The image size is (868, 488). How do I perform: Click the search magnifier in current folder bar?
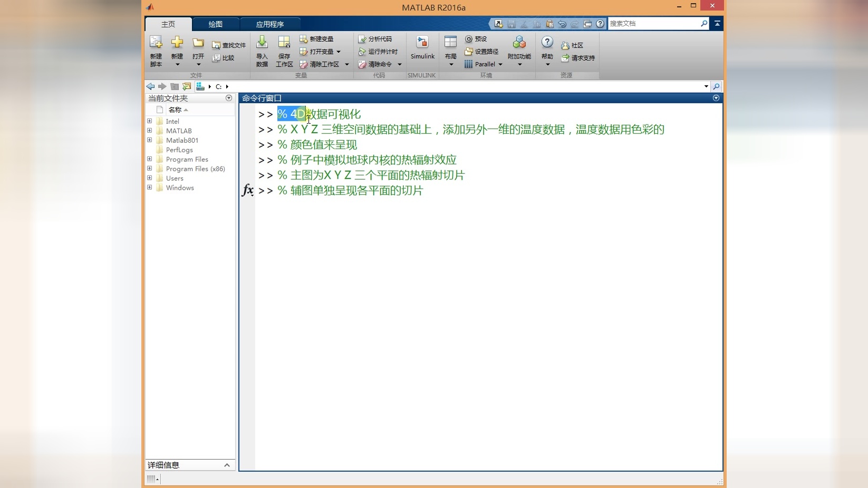[x=716, y=86]
